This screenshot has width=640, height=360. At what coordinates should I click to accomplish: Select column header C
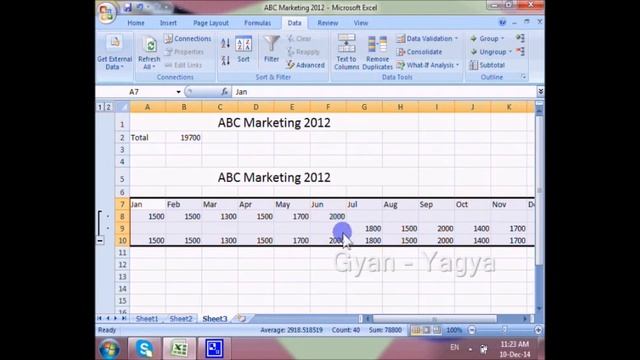tap(220, 107)
